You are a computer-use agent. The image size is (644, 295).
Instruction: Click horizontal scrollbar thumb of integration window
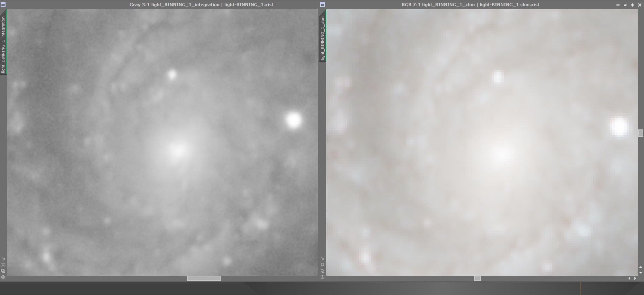[204, 278]
